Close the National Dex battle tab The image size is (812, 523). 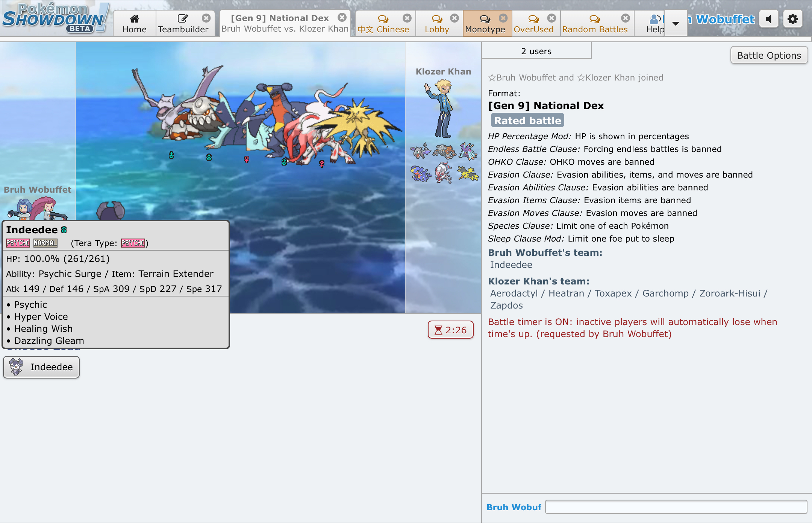pyautogui.click(x=342, y=17)
